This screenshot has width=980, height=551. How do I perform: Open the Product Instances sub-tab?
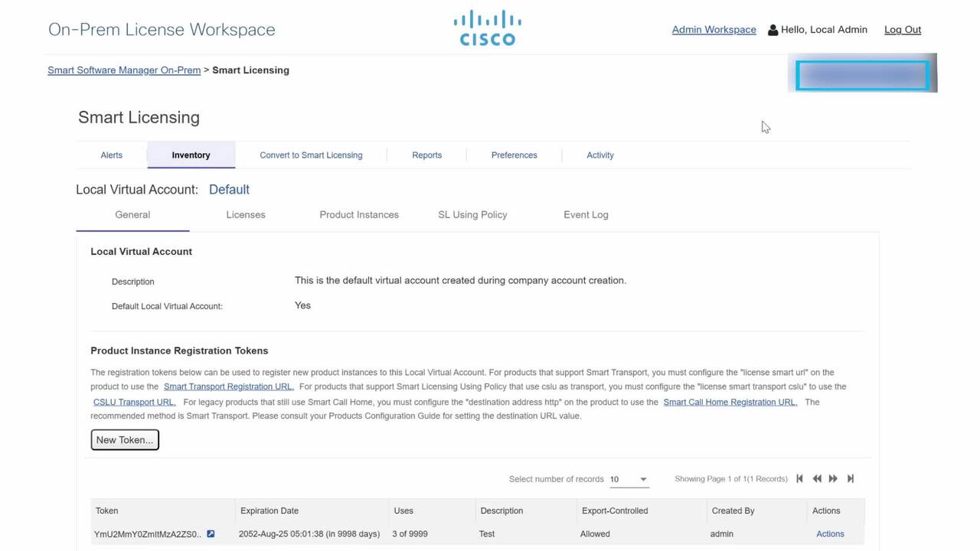pos(359,215)
